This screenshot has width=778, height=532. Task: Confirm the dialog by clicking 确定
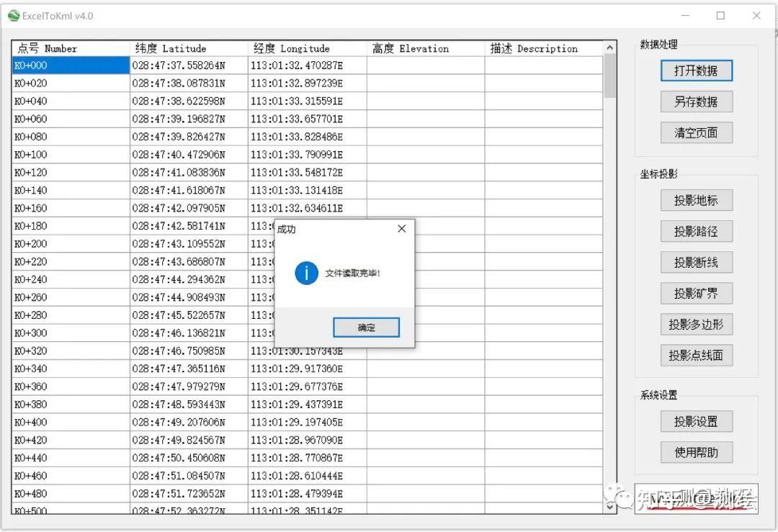pos(366,327)
